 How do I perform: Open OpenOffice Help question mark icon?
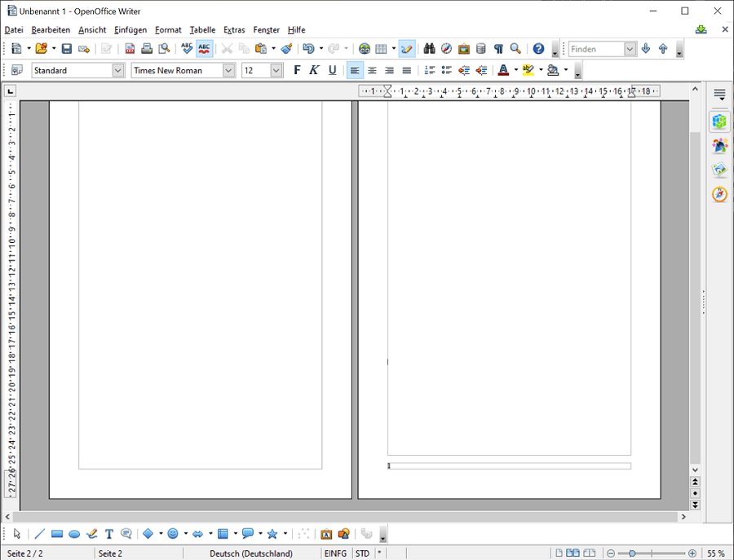pos(538,49)
